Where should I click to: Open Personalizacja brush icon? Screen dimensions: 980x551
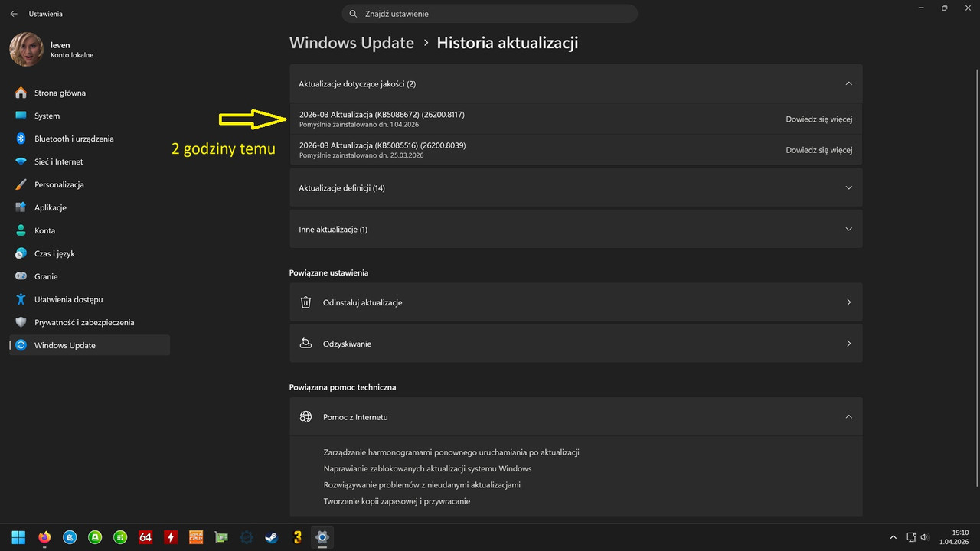pyautogui.click(x=21, y=184)
